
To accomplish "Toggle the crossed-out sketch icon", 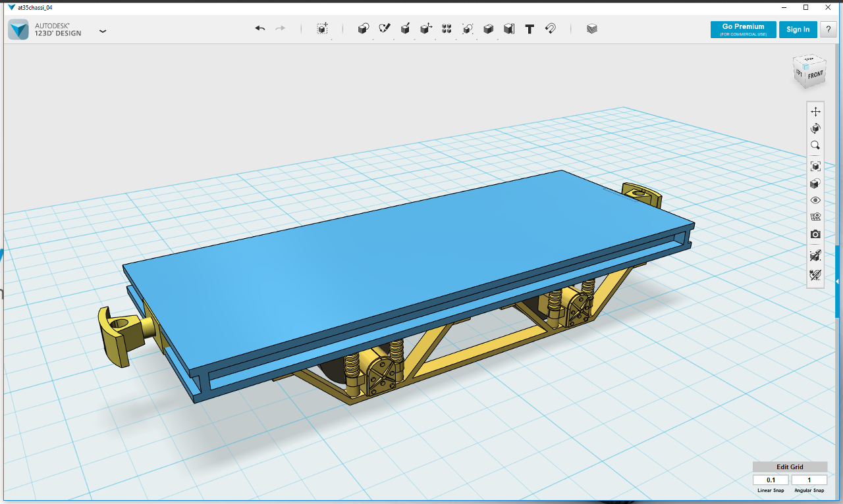I will (815, 274).
